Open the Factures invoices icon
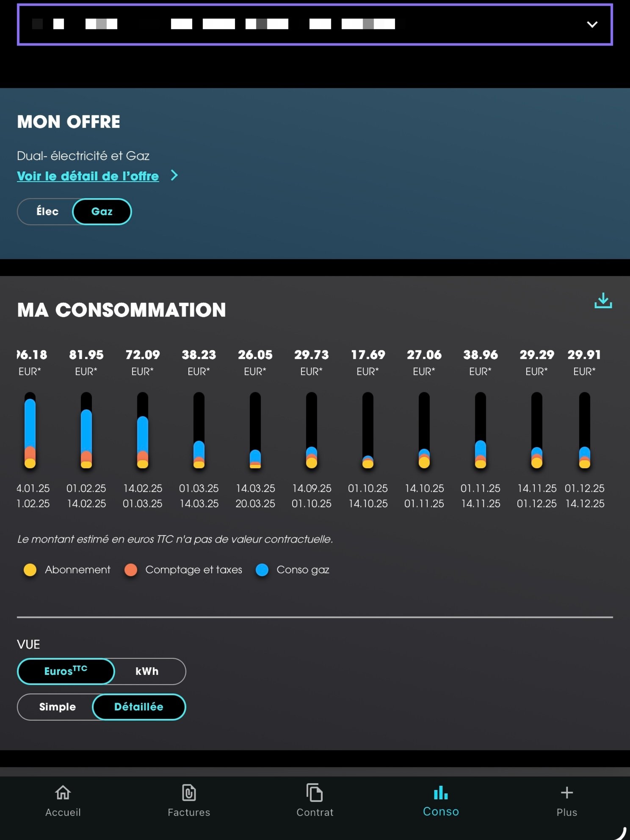630x840 pixels. [189, 792]
